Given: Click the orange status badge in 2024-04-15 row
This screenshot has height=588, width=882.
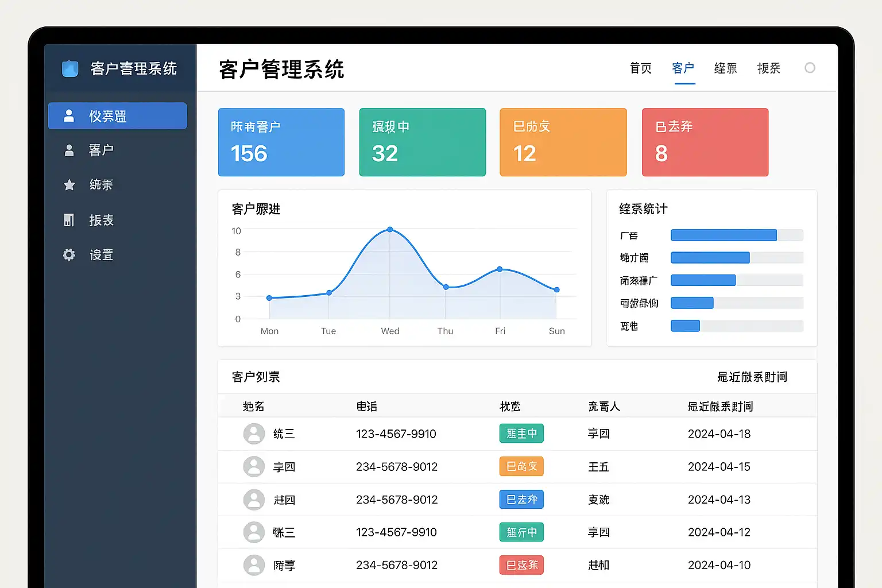Looking at the screenshot, I should (521, 466).
